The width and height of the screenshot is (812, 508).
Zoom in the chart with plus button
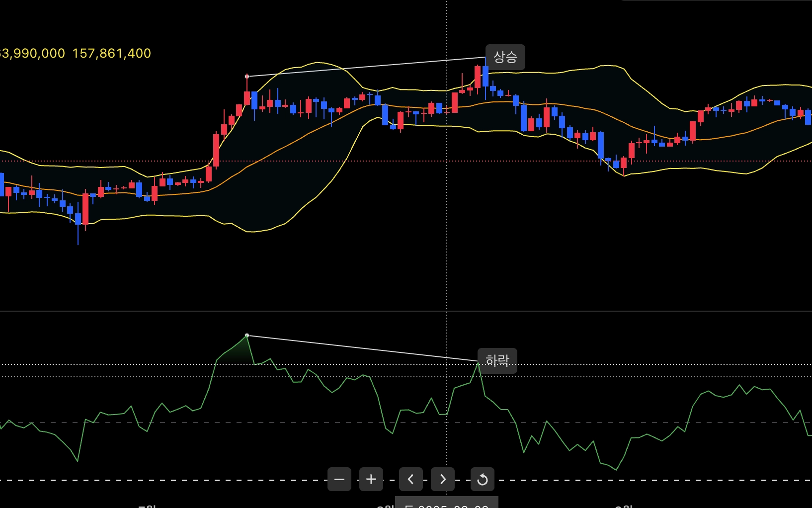(371, 479)
